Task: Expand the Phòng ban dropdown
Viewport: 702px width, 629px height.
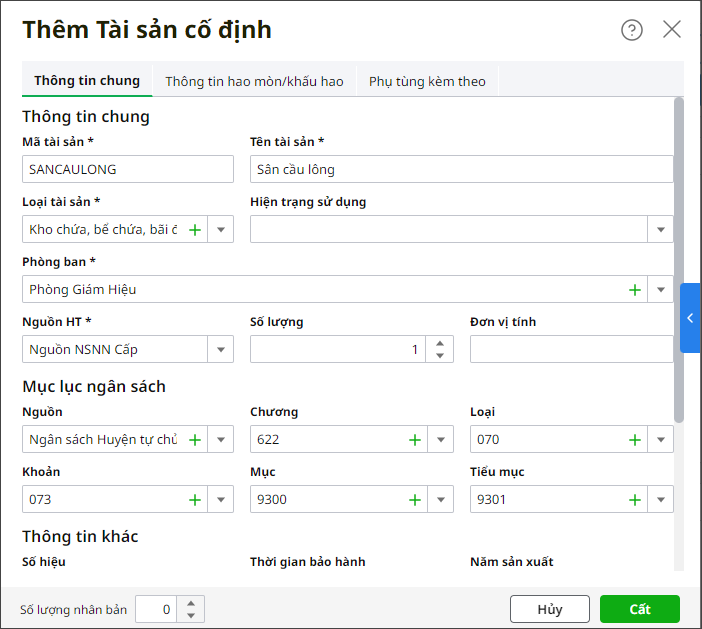Action: coord(661,290)
